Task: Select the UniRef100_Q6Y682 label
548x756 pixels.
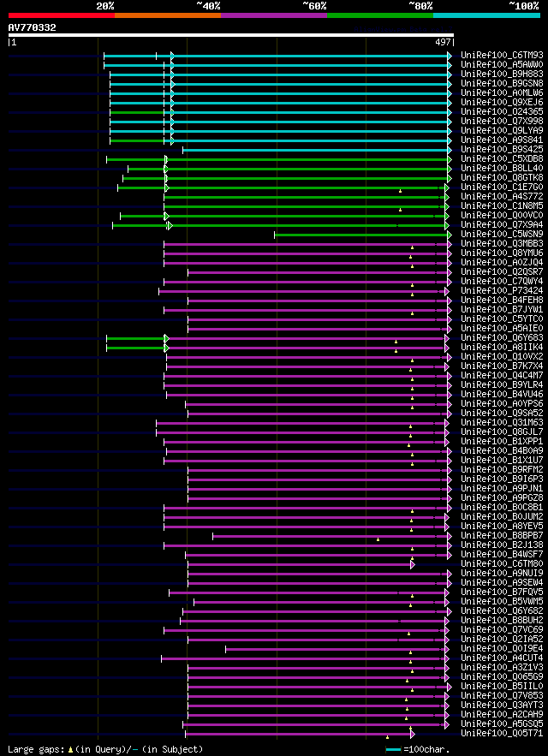Action: pos(502,610)
